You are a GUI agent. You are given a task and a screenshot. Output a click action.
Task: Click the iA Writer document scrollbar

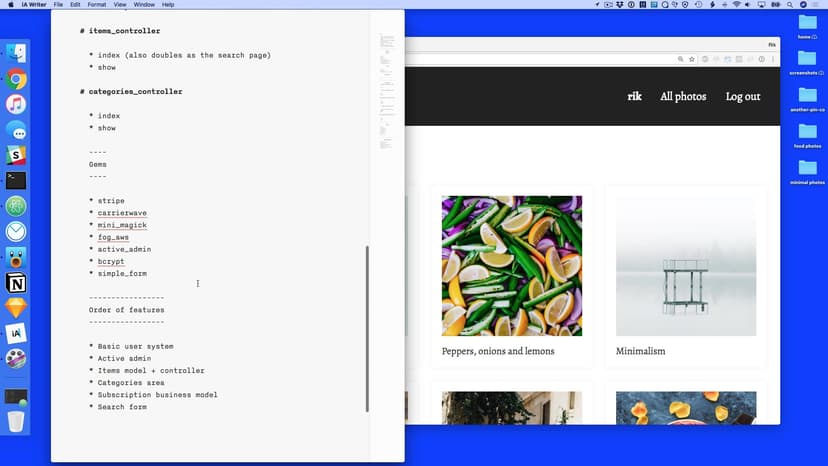[x=367, y=330]
